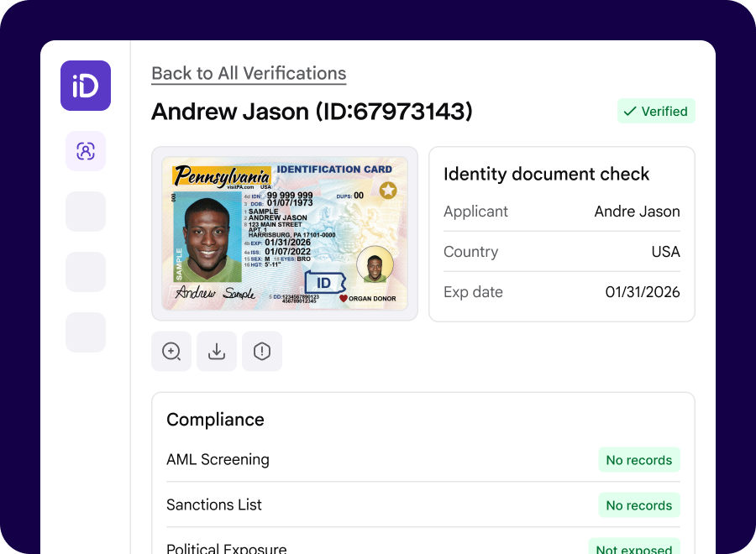Open Back to All Verifications
Image resolution: width=756 pixels, height=554 pixels.
[x=248, y=74]
